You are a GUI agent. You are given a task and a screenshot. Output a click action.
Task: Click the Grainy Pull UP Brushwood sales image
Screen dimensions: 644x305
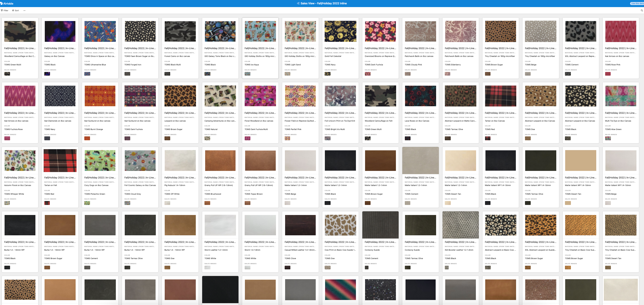tap(207, 203)
